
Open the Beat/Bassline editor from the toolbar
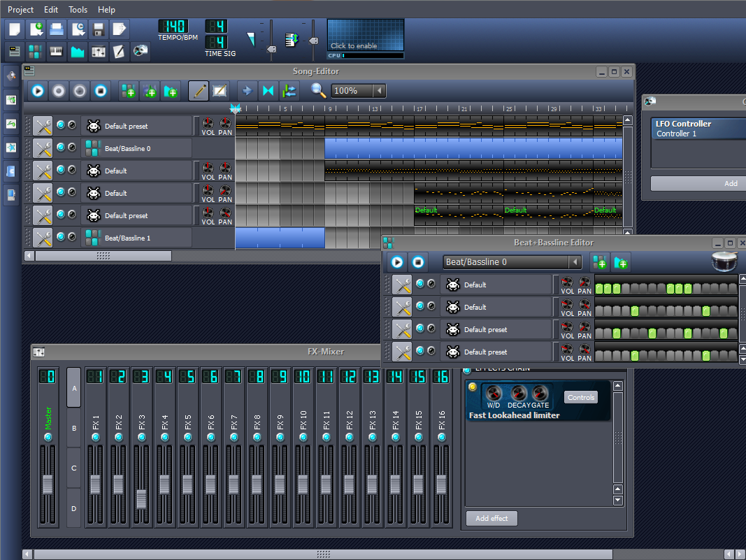pos(36,51)
